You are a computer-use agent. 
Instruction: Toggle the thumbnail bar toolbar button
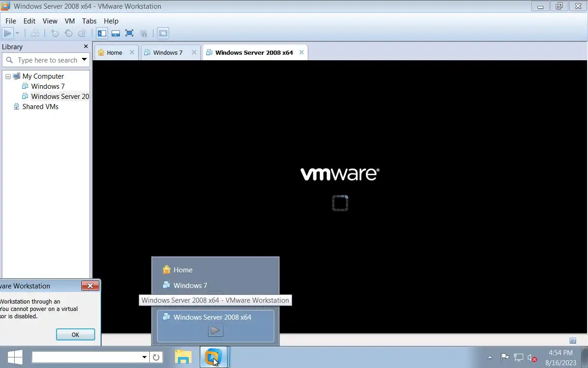pyautogui.click(x=116, y=33)
